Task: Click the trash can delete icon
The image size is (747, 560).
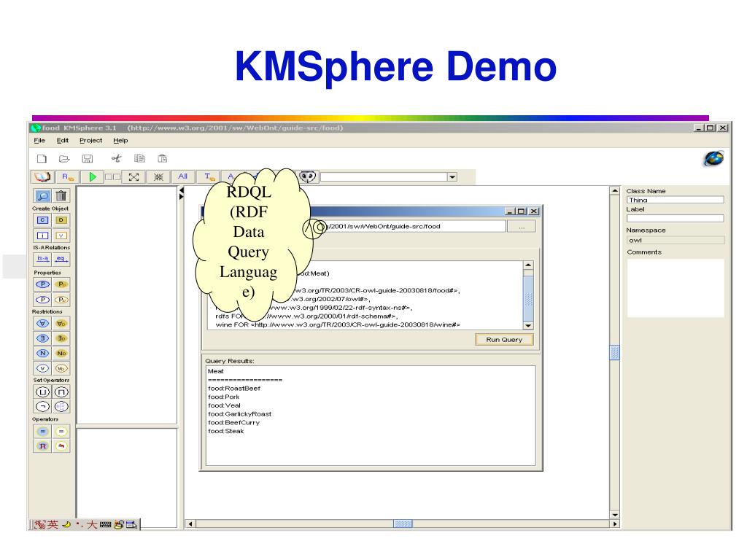Action: (61, 195)
